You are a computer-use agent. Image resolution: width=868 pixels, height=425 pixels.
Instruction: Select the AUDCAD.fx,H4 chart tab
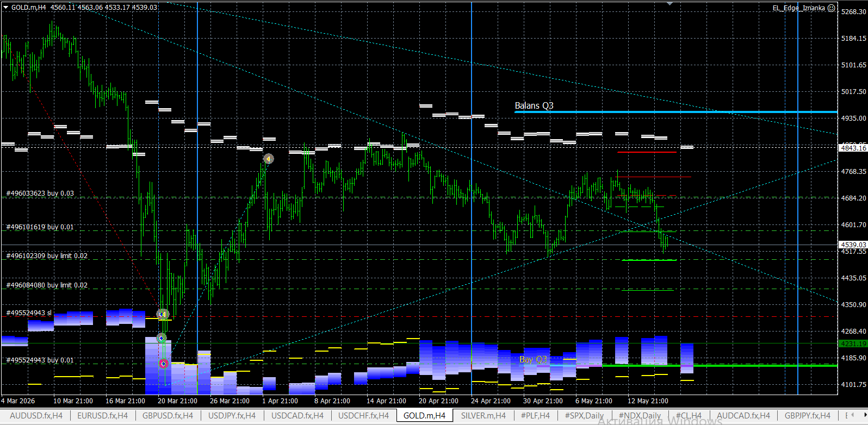click(x=743, y=416)
